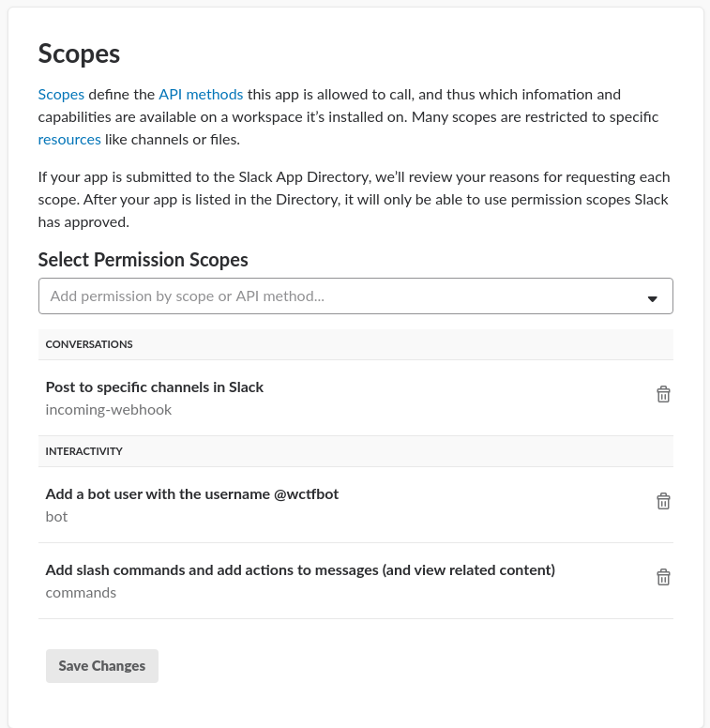Click trash icon beside commands scope
This screenshot has height=728, width=710.
[663, 578]
